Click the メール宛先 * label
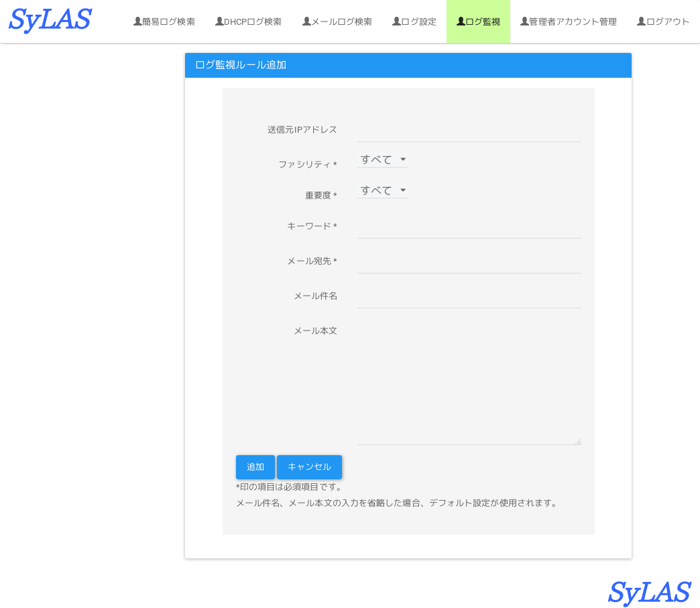 click(x=312, y=261)
